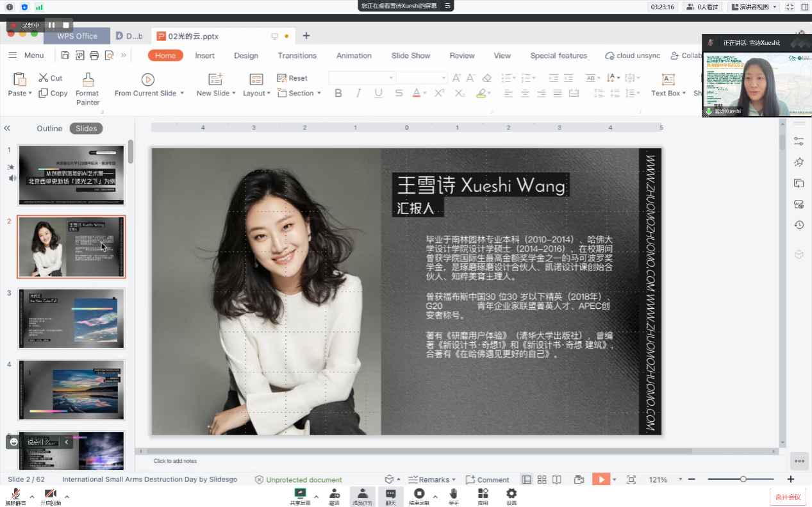
Task: Select slide 3 thumbnail
Action: [x=71, y=319]
